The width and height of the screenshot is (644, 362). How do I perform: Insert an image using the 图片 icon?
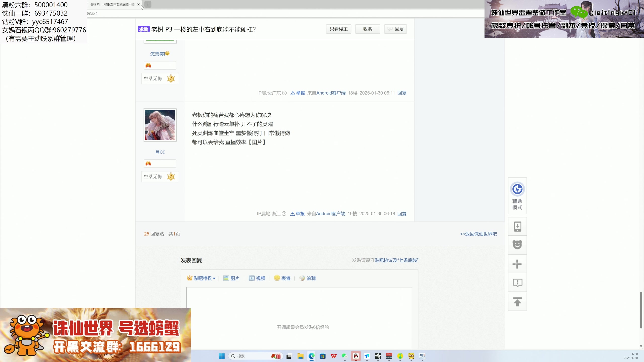click(x=231, y=278)
